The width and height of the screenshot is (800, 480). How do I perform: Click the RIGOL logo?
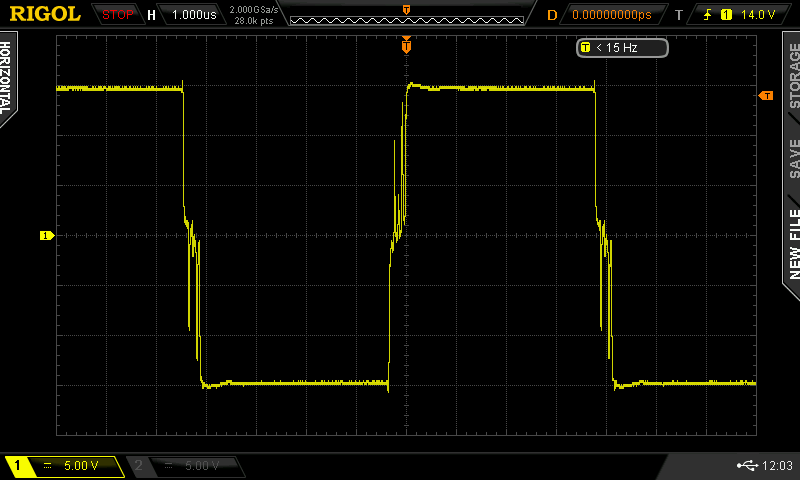(45, 14)
